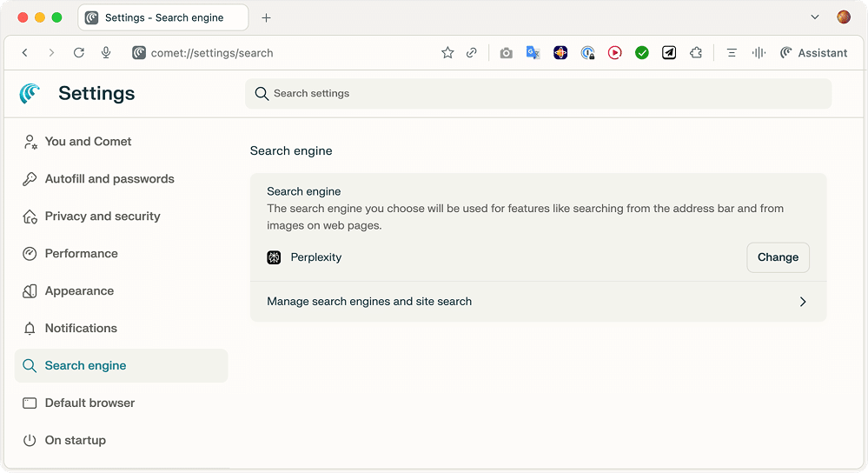Go back using the back arrow

click(x=25, y=53)
